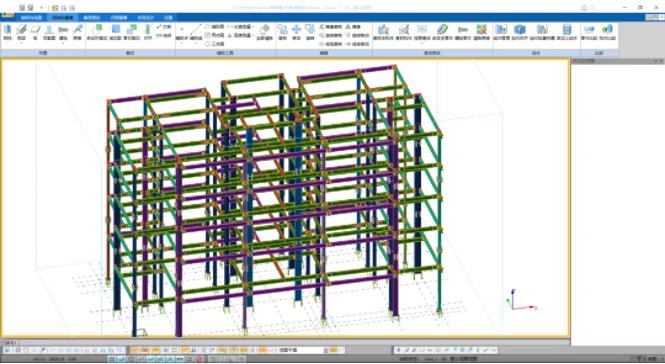The height and width of the screenshot is (364, 665).
Task: Click the eraser delete icon
Action: [265, 32]
